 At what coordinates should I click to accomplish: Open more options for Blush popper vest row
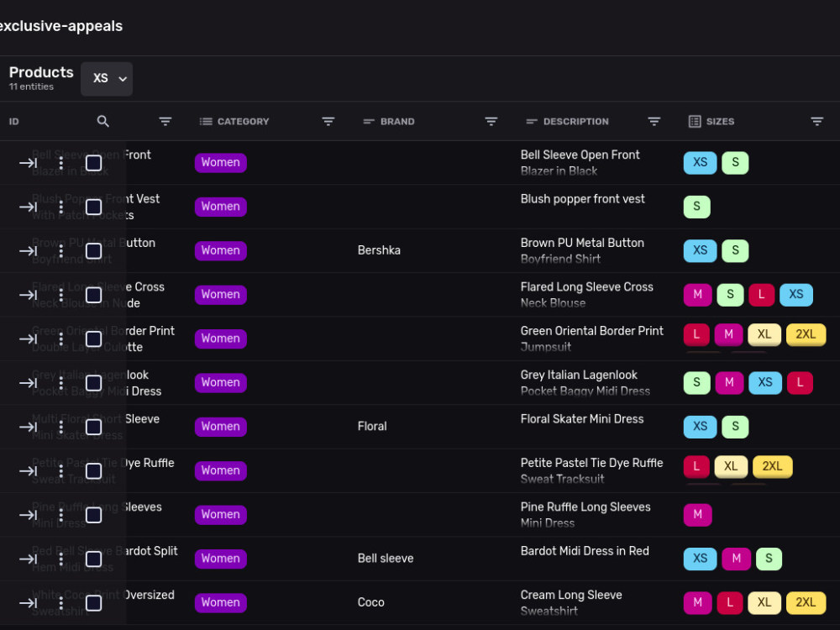point(61,207)
